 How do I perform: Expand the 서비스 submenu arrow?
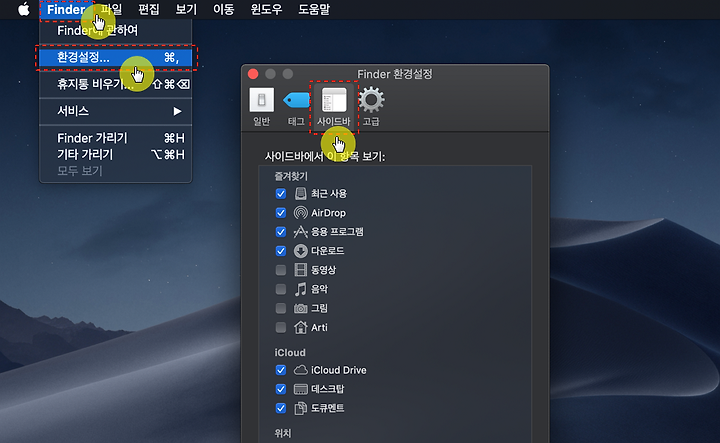click(x=177, y=111)
